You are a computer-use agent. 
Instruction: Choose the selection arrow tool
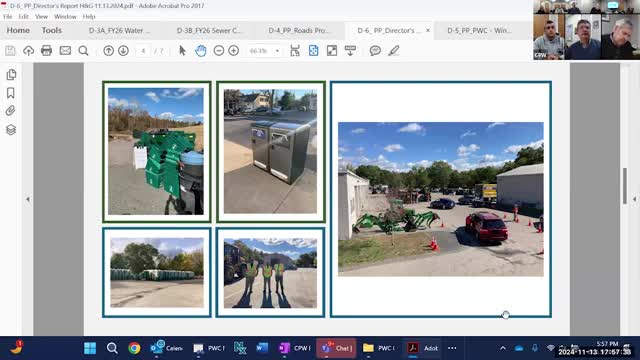182,51
